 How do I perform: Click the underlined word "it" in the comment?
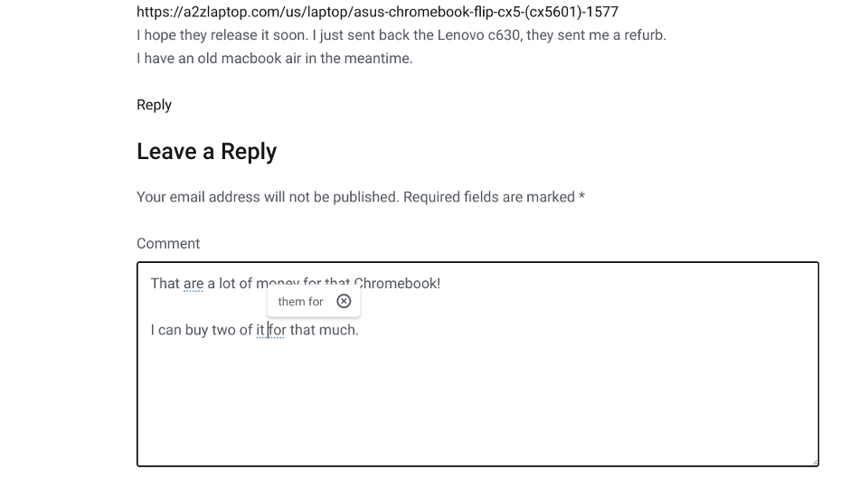pos(260,330)
